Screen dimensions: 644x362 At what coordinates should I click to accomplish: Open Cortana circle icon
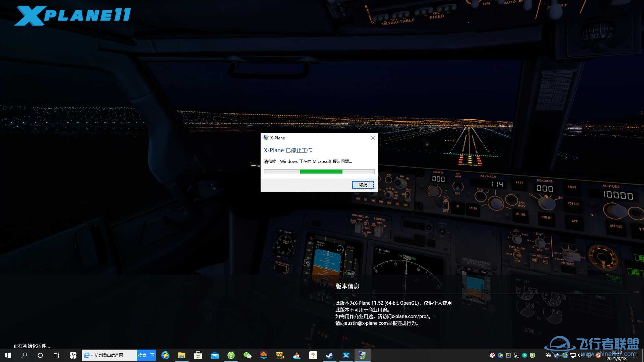click(x=40, y=355)
